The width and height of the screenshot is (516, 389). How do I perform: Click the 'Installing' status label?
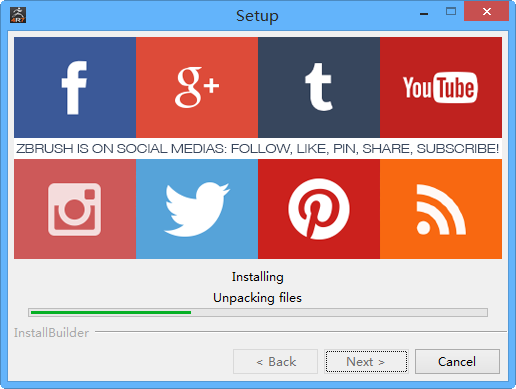[258, 277]
